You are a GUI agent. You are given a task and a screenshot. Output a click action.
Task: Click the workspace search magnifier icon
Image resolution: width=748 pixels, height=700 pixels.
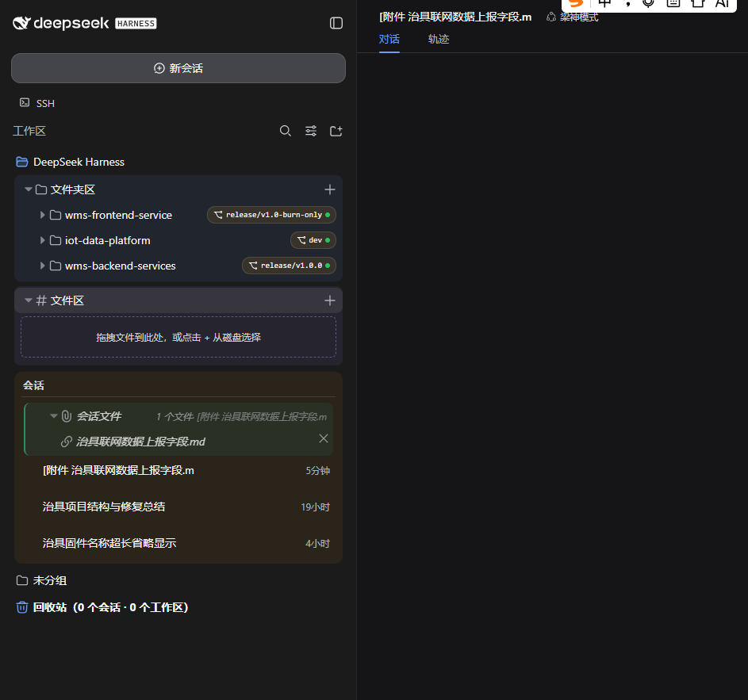click(x=286, y=131)
